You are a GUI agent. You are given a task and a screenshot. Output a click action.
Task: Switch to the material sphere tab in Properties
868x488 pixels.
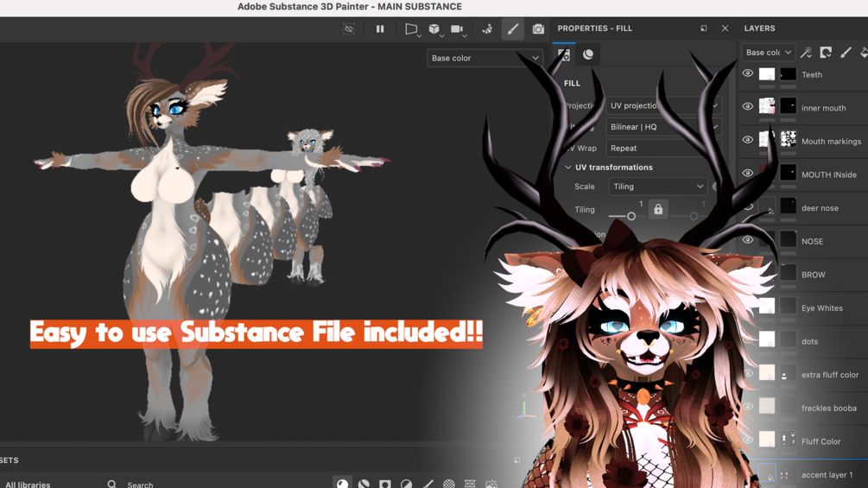pyautogui.click(x=588, y=54)
